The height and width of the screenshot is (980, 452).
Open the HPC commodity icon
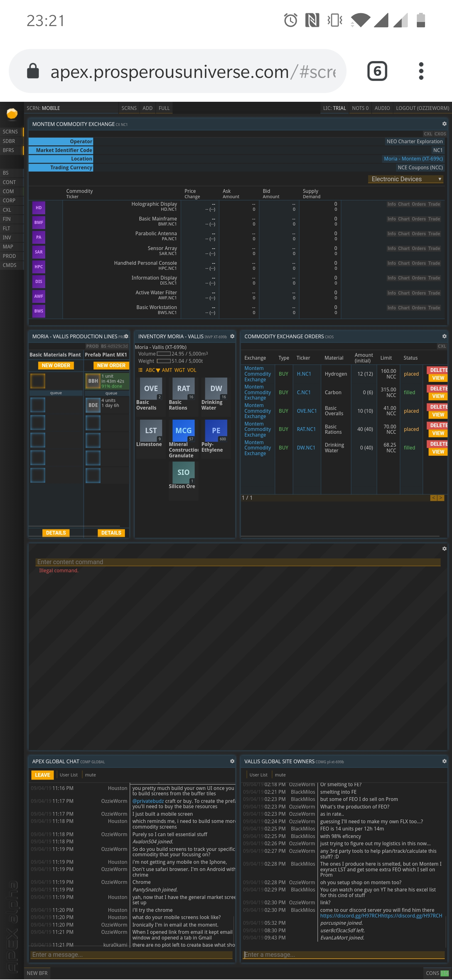tap(39, 267)
